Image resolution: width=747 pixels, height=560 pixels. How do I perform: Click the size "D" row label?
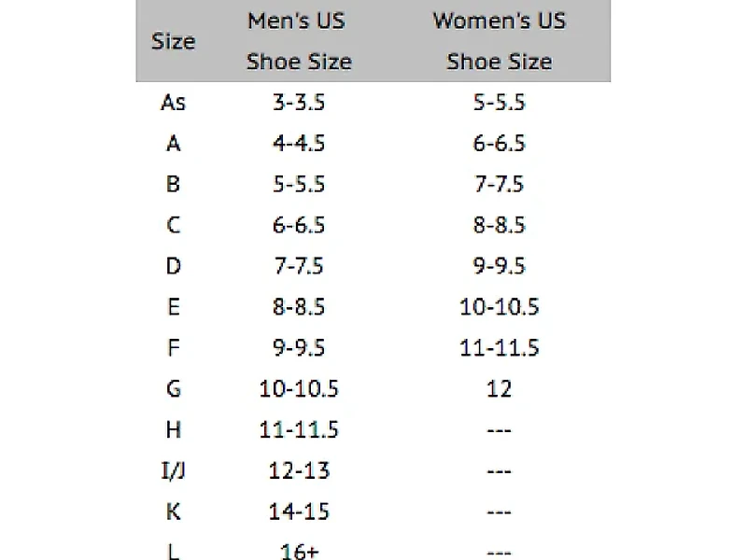(174, 266)
